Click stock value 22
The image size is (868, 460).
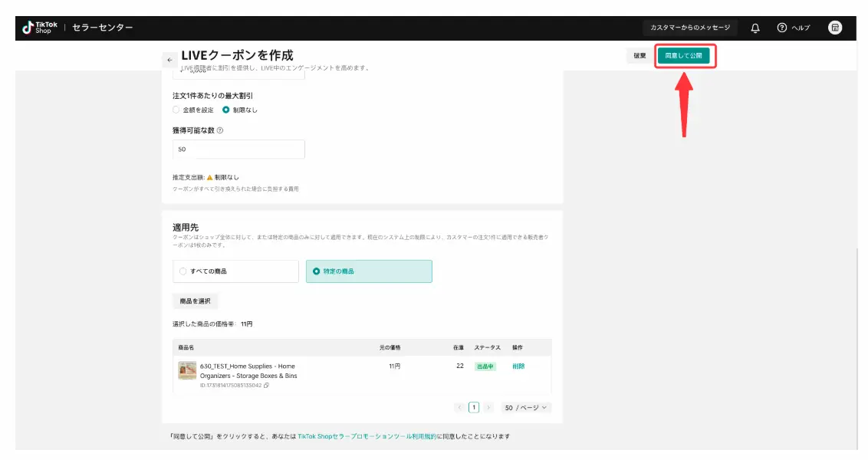tap(460, 366)
